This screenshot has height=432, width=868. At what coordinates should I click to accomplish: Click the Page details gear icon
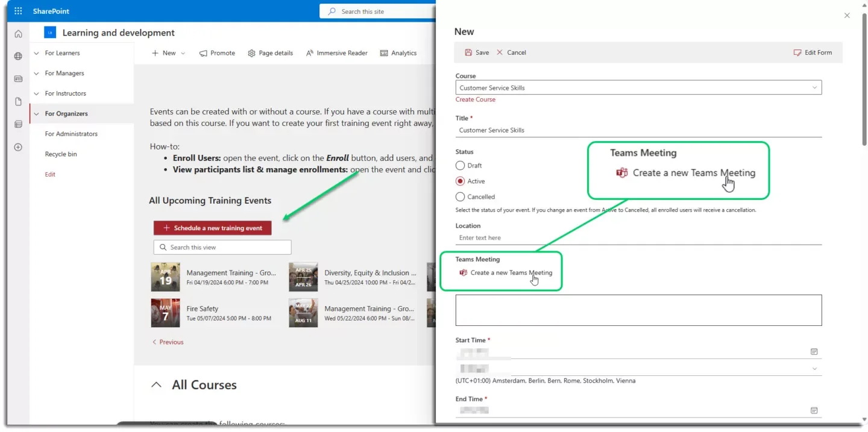[252, 53]
